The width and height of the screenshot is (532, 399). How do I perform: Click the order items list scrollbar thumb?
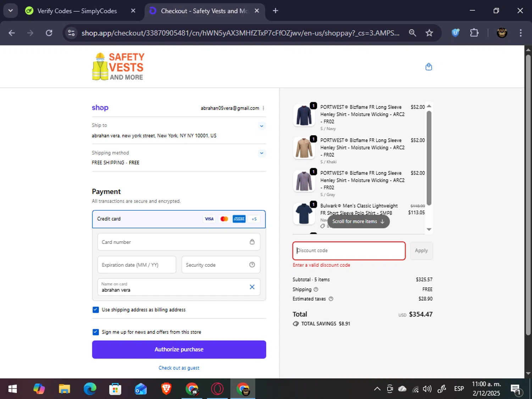(x=429, y=158)
